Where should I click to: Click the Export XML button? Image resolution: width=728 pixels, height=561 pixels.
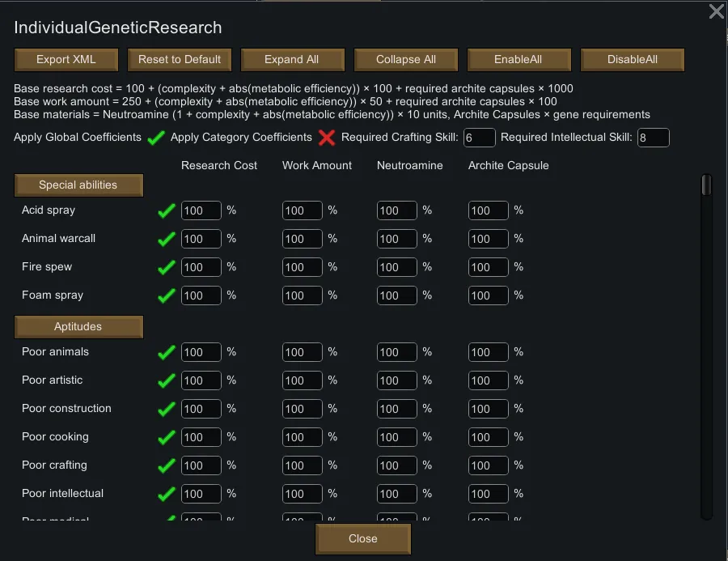66,60
